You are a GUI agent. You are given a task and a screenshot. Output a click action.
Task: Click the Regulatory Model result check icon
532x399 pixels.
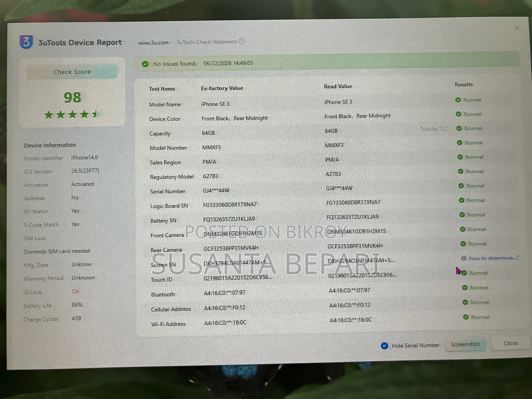(461, 171)
